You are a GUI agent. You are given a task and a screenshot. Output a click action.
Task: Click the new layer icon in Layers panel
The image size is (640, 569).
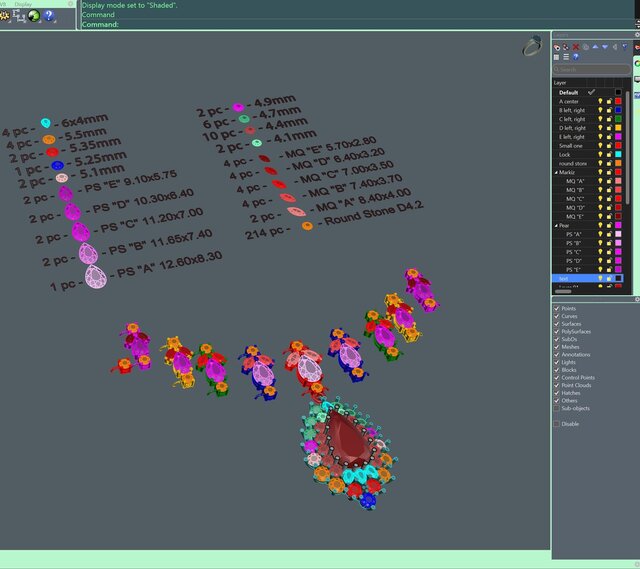coord(559,47)
